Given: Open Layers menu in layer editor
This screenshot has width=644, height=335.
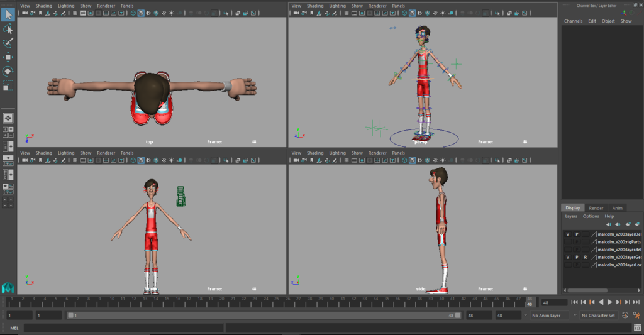Looking at the screenshot, I should 571,216.
